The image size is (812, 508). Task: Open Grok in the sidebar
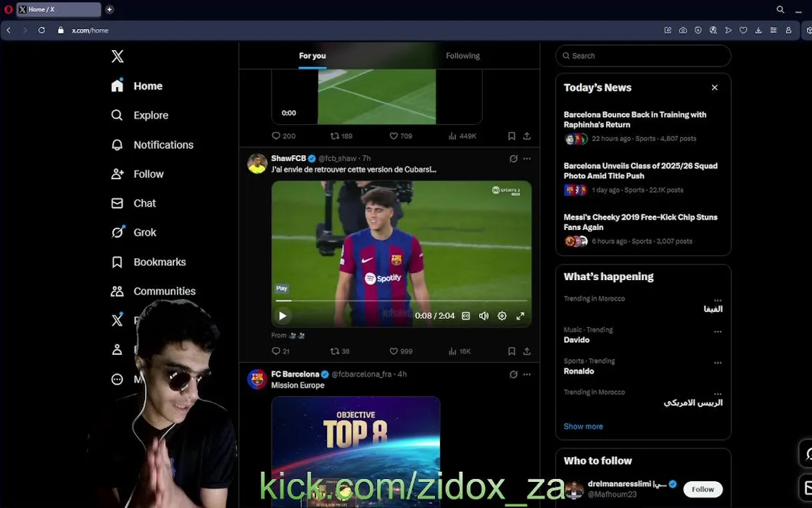coord(134,232)
